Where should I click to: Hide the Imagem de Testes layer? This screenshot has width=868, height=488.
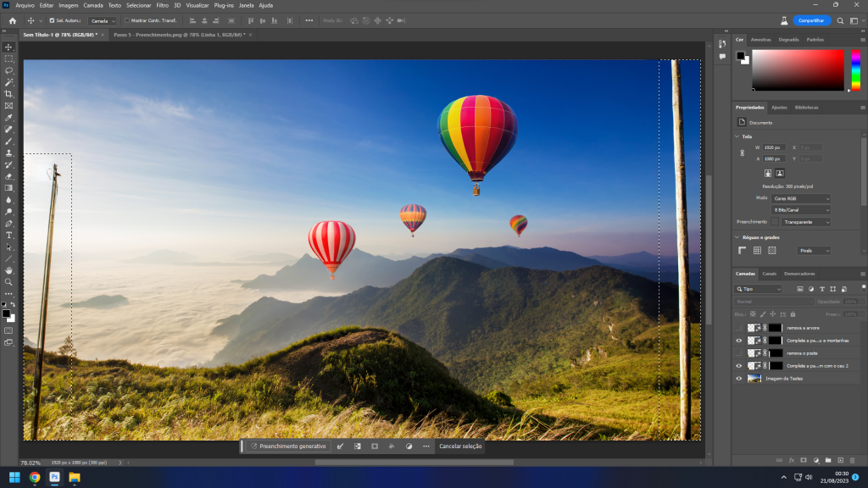738,378
